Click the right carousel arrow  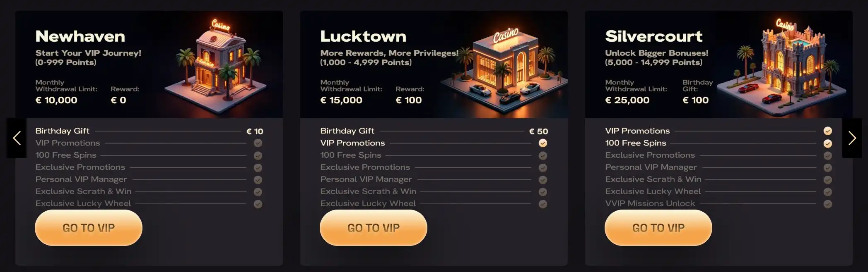click(x=852, y=138)
